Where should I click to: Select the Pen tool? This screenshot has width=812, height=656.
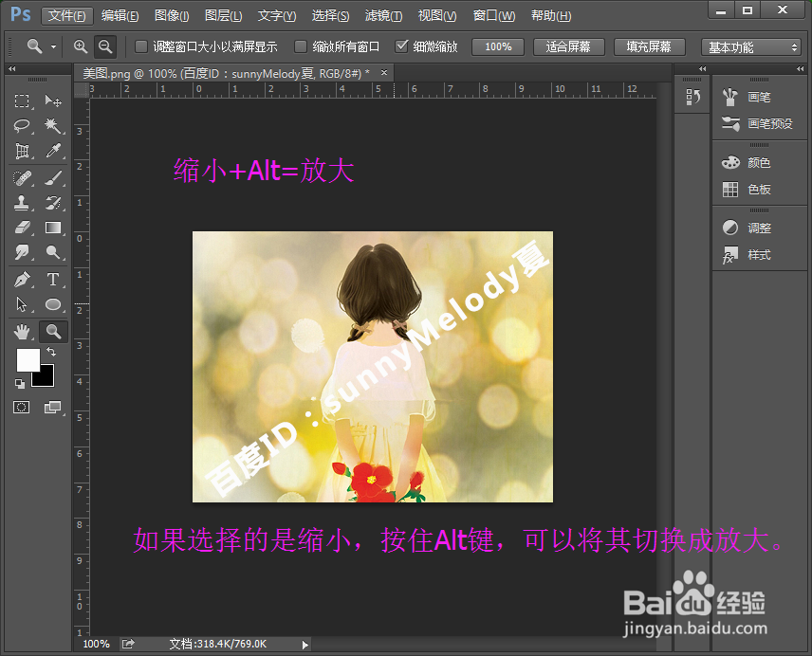click(x=22, y=280)
